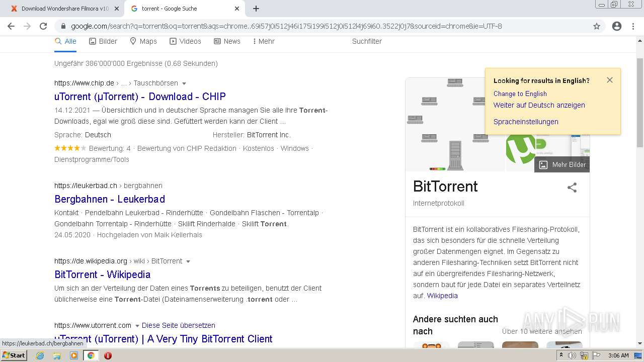The width and height of the screenshot is (644, 362).
Task: Click Change to English link
Action: [x=520, y=94]
